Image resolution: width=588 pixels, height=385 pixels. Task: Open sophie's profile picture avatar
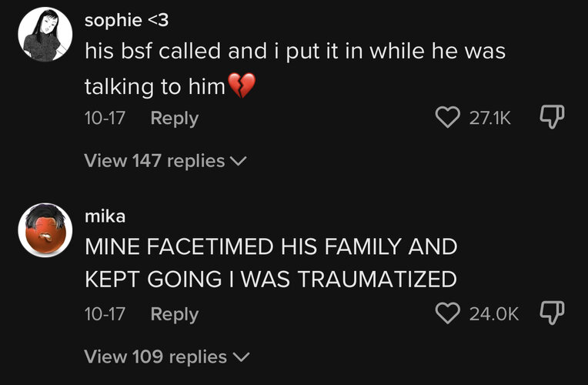tap(45, 34)
